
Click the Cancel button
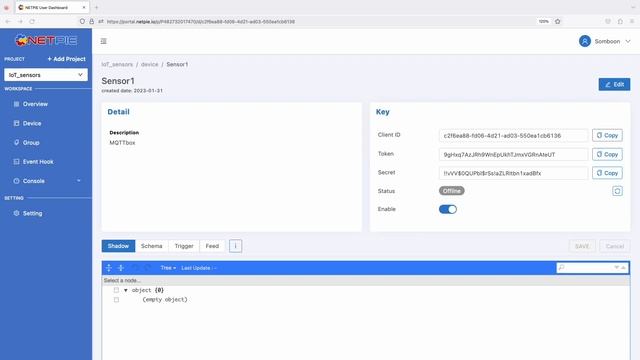point(615,246)
